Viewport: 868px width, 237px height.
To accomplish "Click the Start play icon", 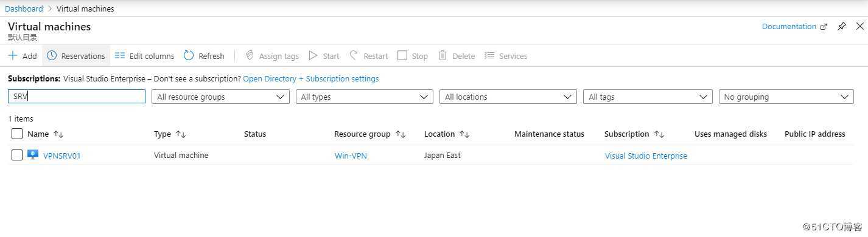I will pos(313,56).
